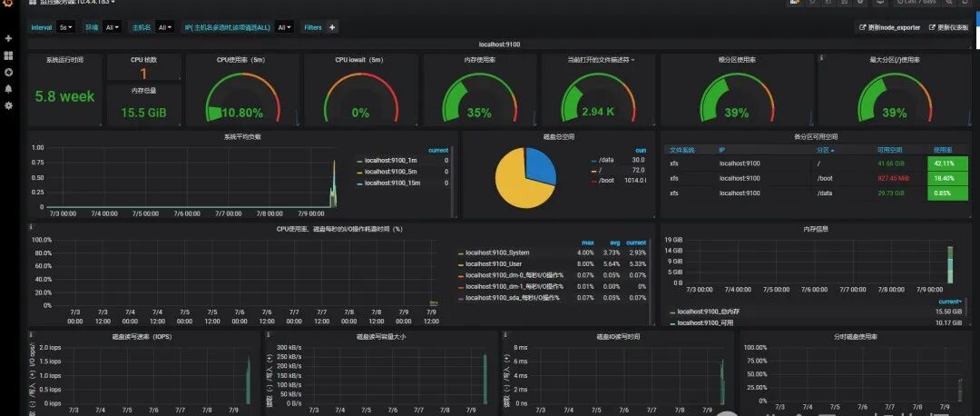Toggle localhost:9100_dm-0 I/O series
Image resolution: width=980 pixels, height=416 pixels.
[514, 275]
